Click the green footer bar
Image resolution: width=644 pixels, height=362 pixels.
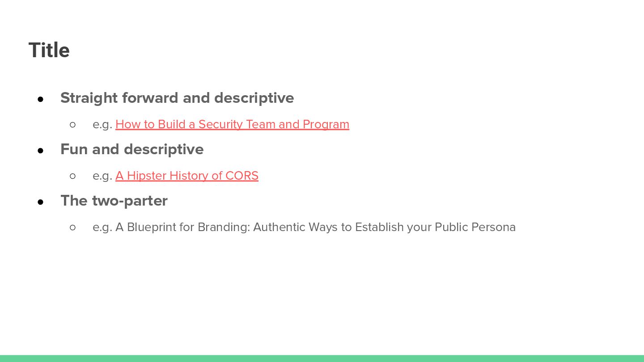point(322,358)
